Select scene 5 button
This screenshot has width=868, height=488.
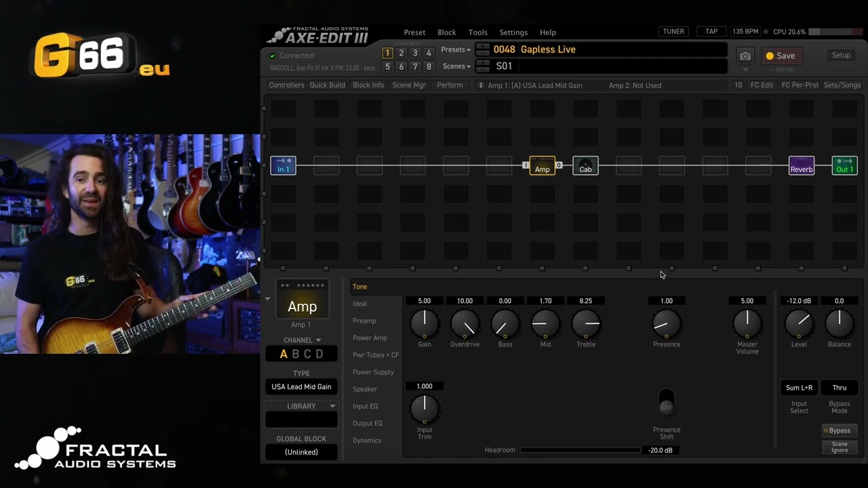387,67
